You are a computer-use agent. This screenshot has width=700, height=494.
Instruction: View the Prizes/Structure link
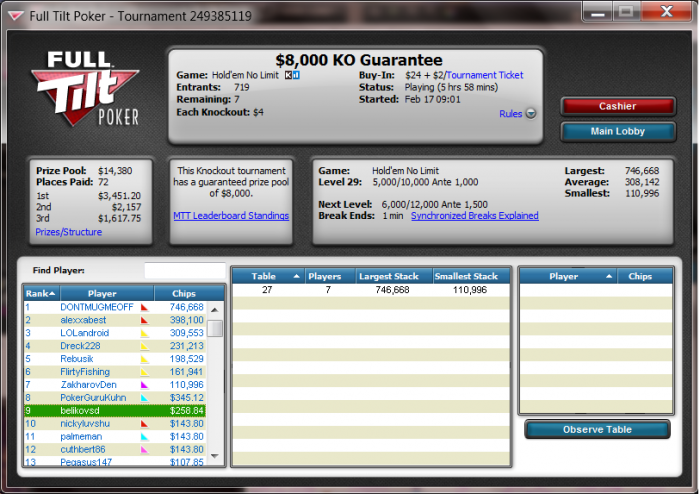[x=68, y=232]
